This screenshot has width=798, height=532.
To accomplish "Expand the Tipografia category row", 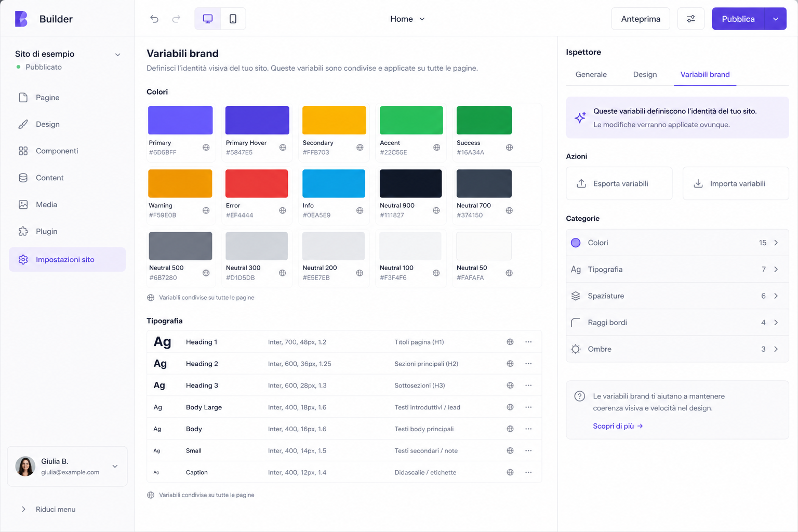I will point(677,269).
